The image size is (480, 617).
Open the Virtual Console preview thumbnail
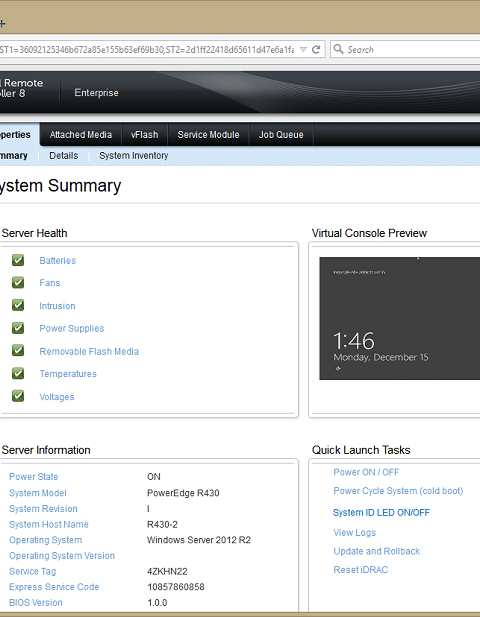[399, 318]
